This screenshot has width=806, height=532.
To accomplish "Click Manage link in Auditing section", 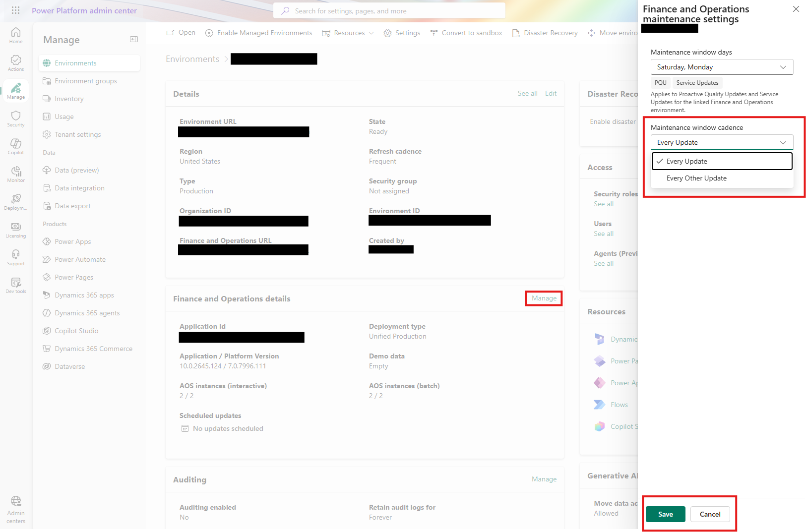I will (x=544, y=479).
